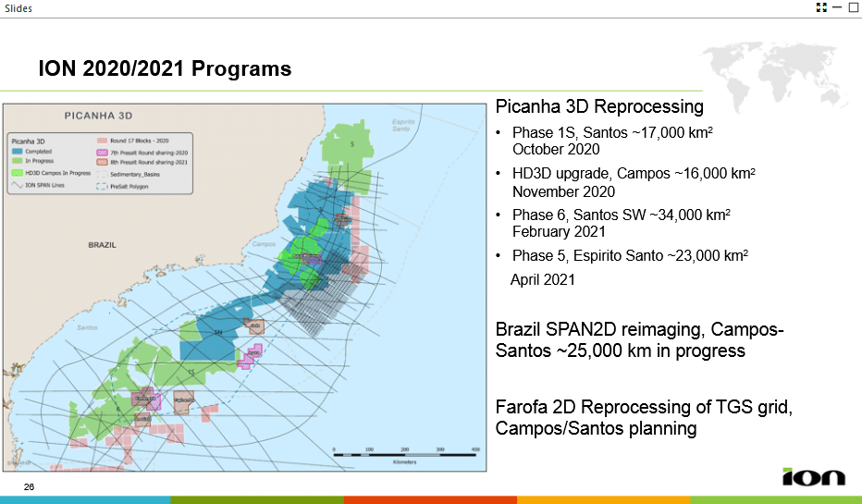
Task: Click the Picanha 3D map image
Action: point(245,288)
